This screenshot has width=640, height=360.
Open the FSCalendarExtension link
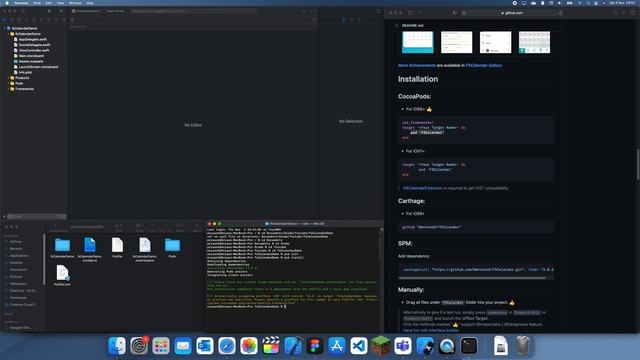point(422,188)
